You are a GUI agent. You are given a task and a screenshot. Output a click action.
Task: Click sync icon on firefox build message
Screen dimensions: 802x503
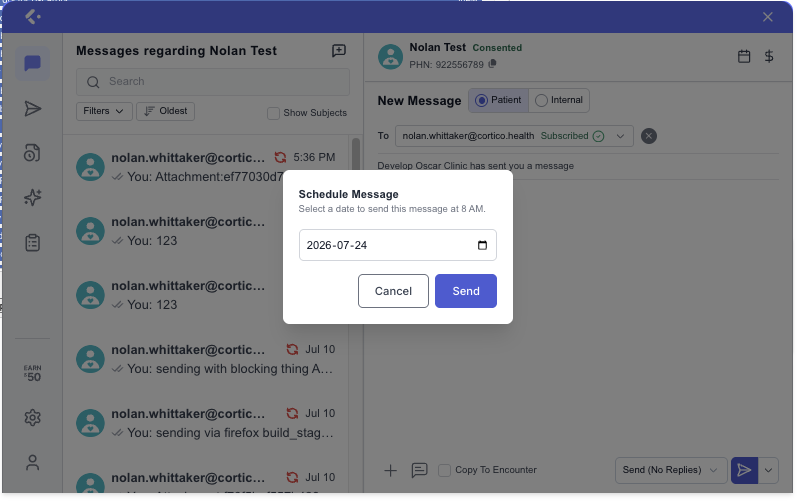292,413
